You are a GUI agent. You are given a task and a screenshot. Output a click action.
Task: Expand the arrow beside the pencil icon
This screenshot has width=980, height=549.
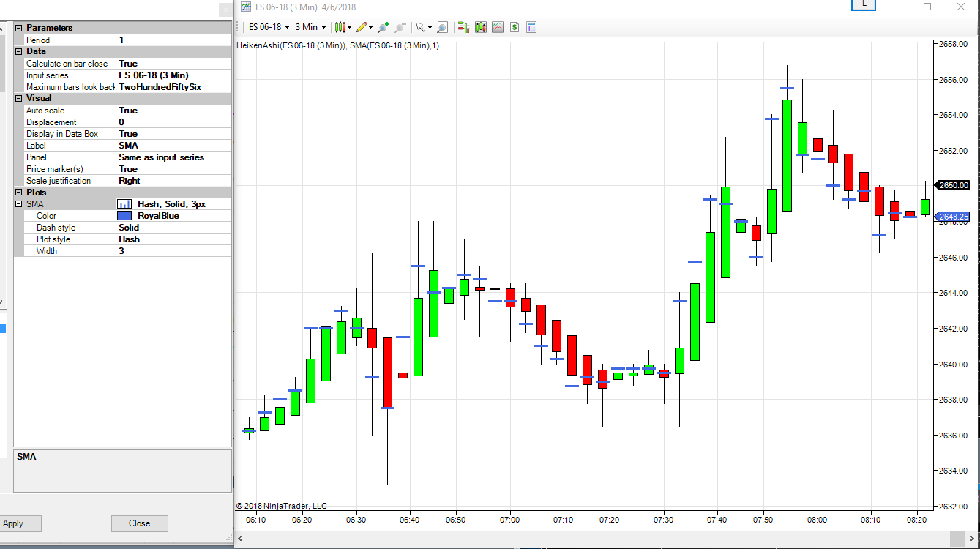(371, 28)
